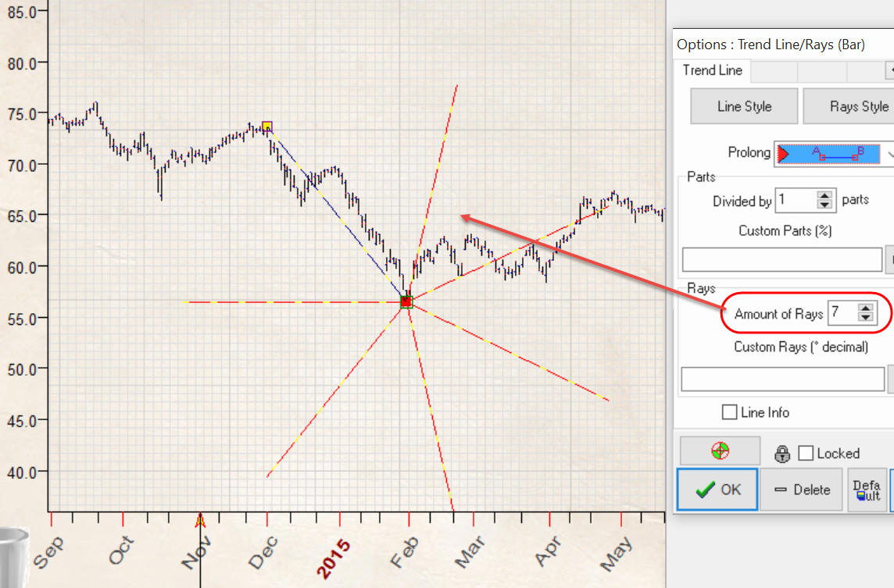This screenshot has height=588, width=894.
Task: Click into the Divided by number field
Action: [796, 200]
